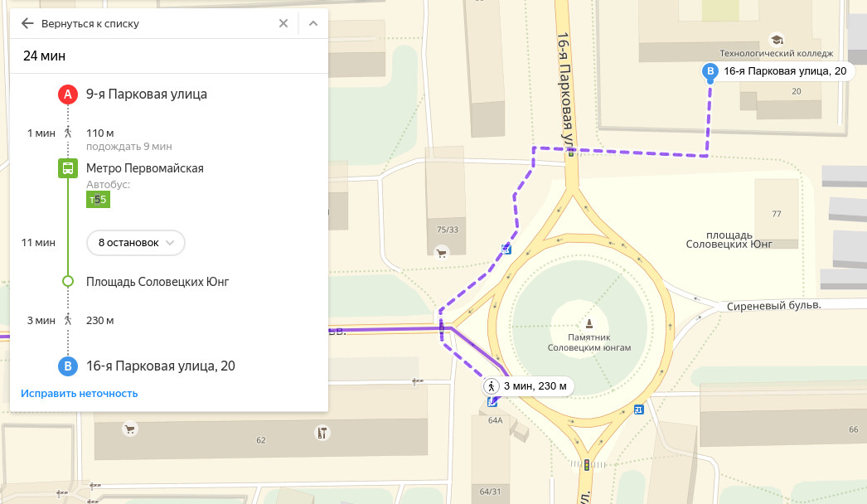Select the т5 bus route badge
Image resolution: width=867 pixels, height=504 pixels.
click(98, 199)
